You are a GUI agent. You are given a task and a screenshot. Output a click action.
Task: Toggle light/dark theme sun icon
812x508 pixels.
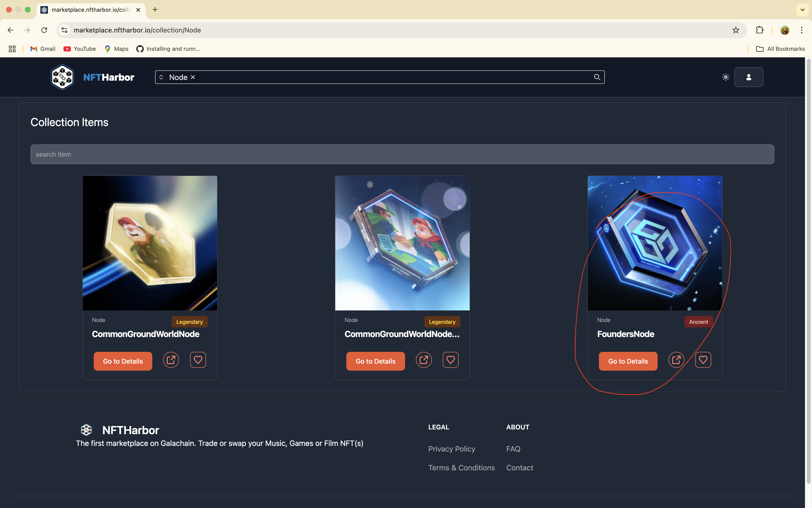726,77
